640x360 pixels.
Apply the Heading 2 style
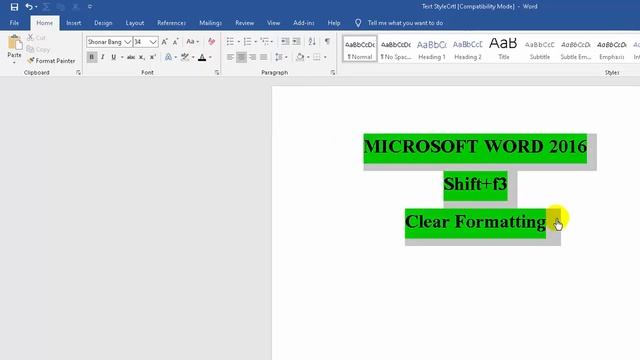point(468,49)
